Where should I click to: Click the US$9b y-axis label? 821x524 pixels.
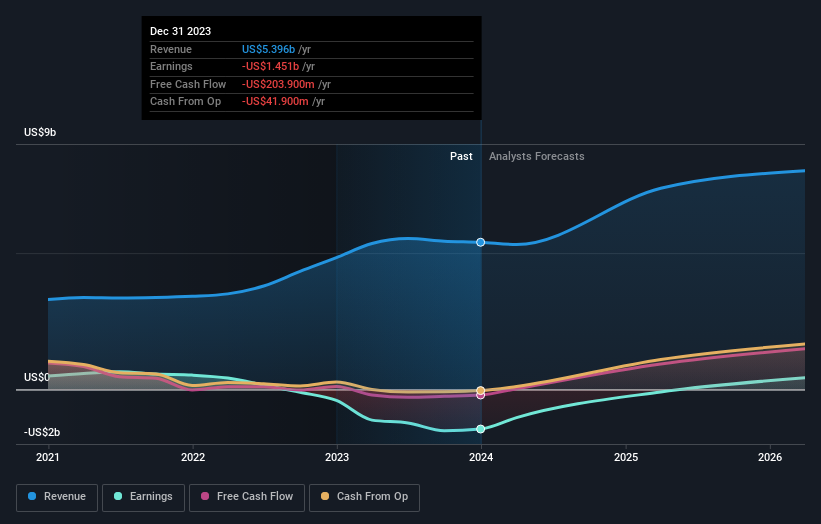click(40, 132)
